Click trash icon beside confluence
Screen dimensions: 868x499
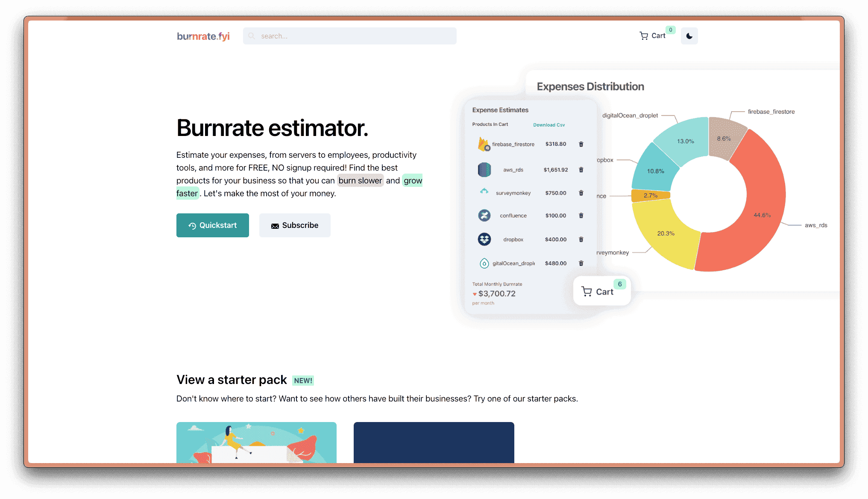(x=581, y=216)
